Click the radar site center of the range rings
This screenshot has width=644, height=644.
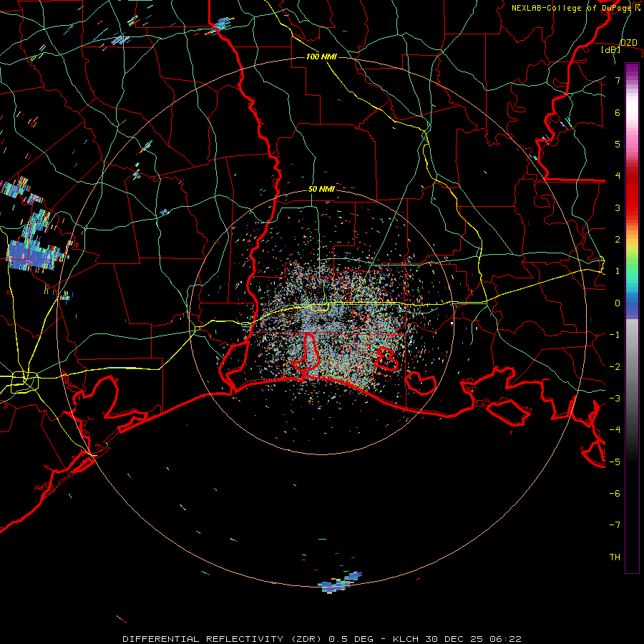pyautogui.click(x=321, y=322)
